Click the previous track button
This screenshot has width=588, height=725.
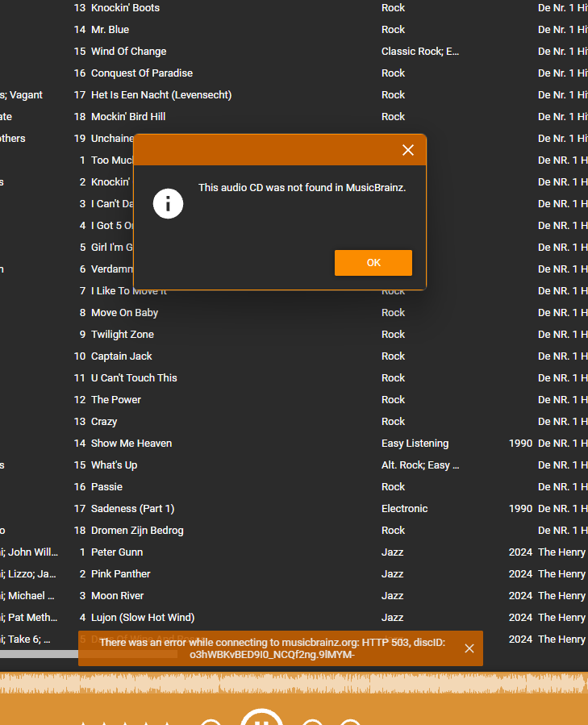click(211, 722)
